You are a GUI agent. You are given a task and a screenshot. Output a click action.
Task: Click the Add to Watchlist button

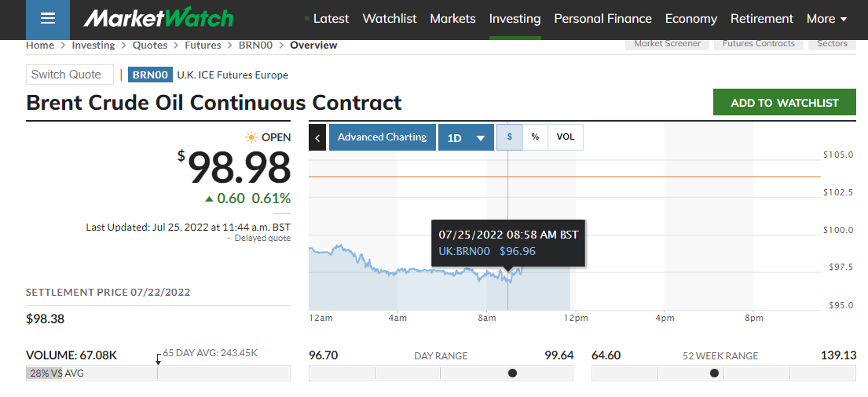click(x=784, y=103)
